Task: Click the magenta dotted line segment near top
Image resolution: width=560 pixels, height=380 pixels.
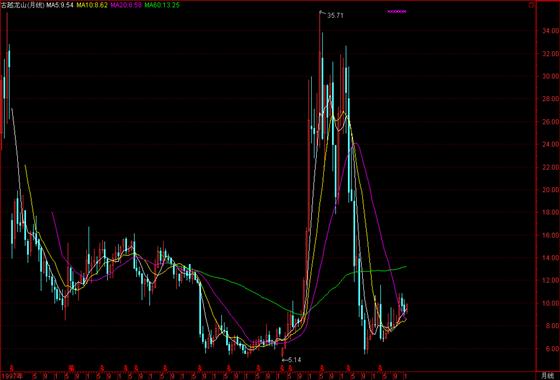Action: [396, 11]
